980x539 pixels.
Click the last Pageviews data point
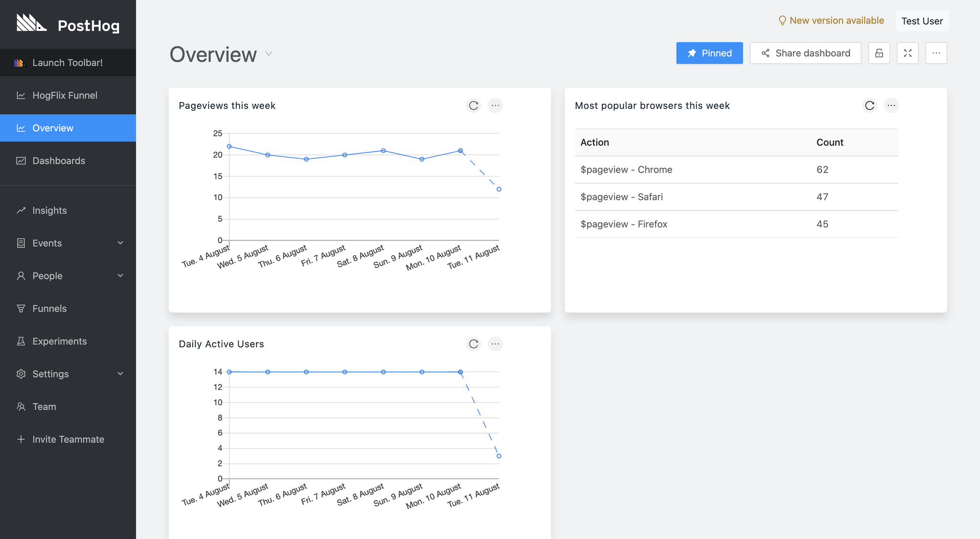499,189
